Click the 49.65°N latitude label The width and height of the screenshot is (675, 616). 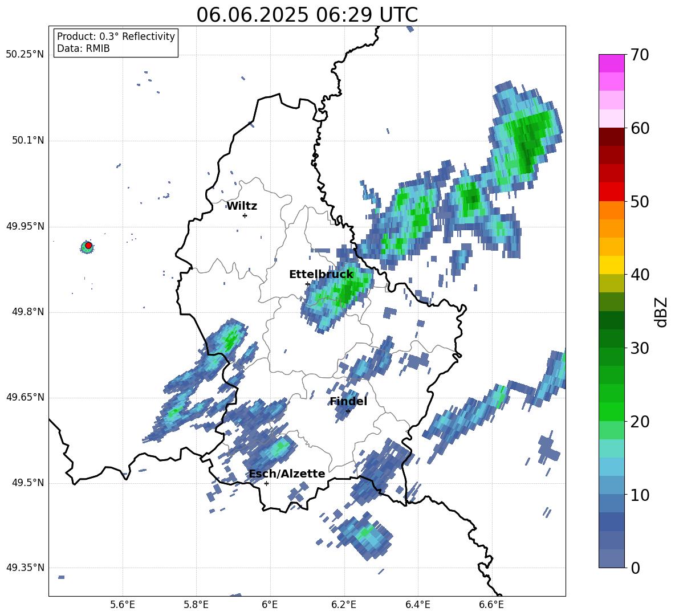pyautogui.click(x=25, y=397)
